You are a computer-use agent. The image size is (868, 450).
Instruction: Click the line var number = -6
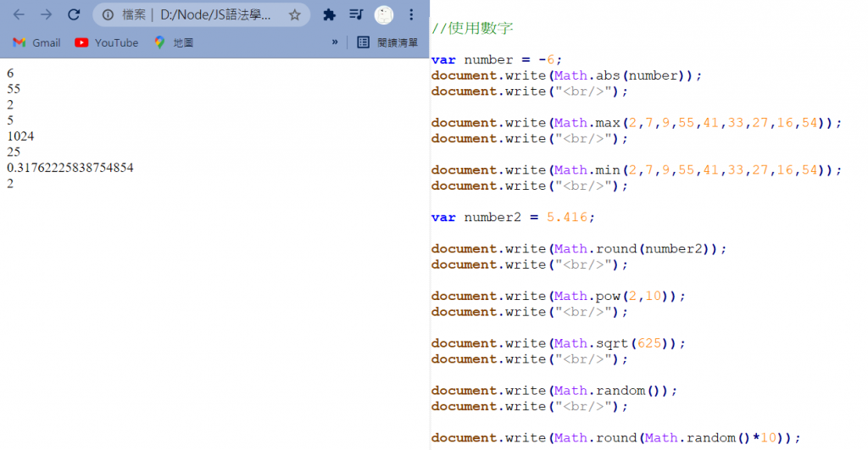pyautogui.click(x=497, y=59)
